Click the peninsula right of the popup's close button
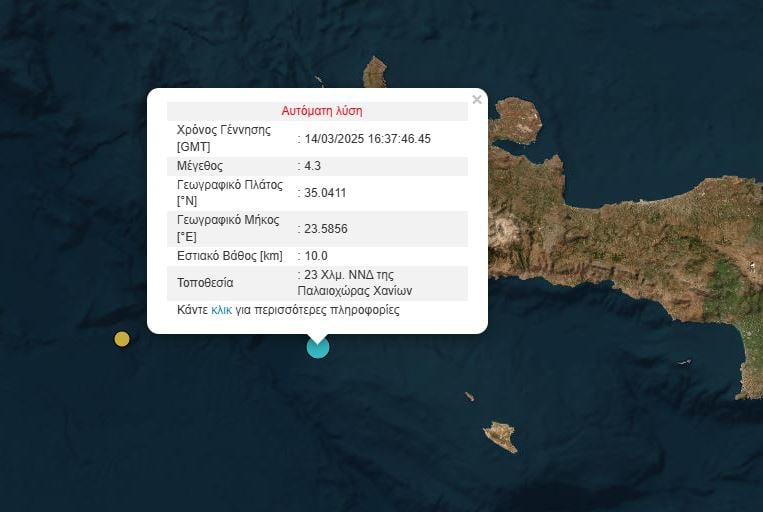The width and height of the screenshot is (763, 512). (x=517, y=120)
